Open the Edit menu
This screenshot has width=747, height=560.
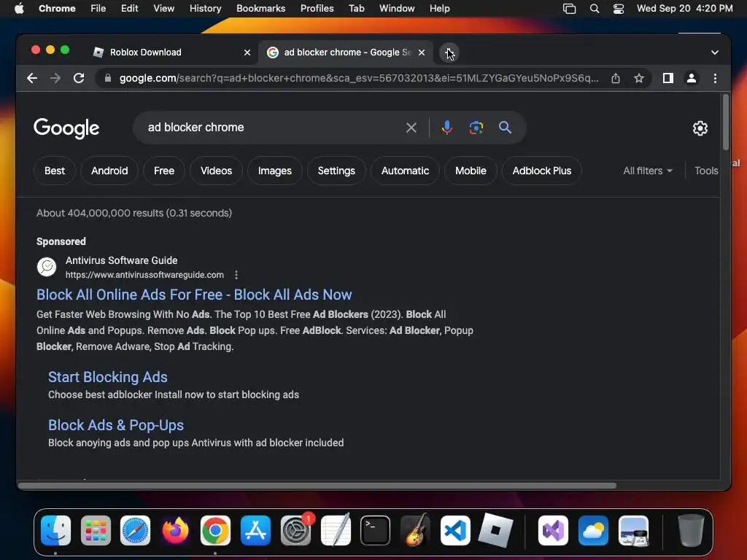coord(129,9)
